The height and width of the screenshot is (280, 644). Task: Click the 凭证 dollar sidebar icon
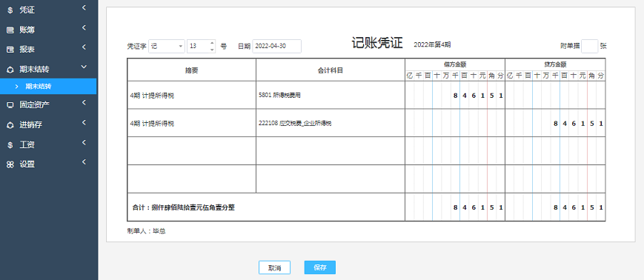coord(10,10)
